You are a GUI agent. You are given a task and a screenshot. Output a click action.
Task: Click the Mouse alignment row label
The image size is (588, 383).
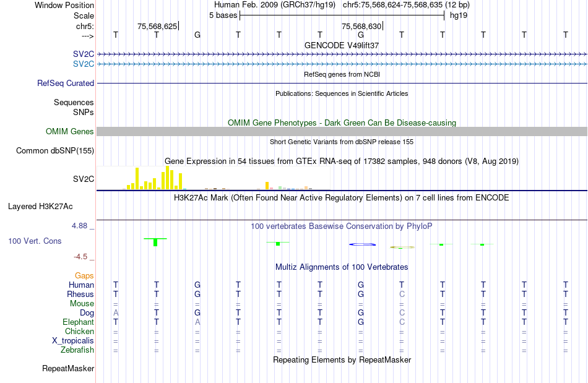(82, 304)
